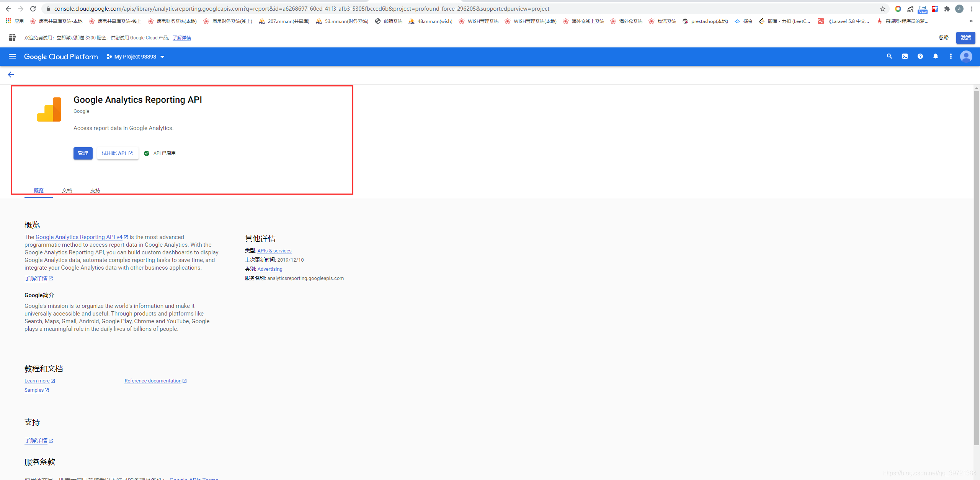
Task: Open the three-dot settings menu
Action: point(951,57)
